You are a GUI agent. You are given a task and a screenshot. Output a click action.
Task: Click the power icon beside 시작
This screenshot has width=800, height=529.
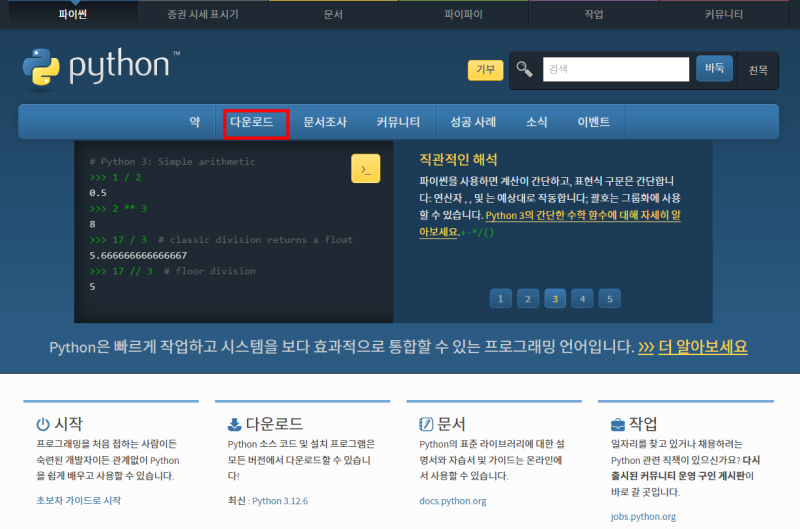point(43,424)
